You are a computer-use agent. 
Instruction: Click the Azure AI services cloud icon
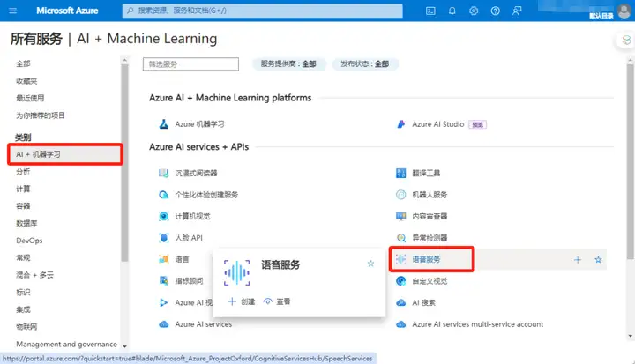(x=164, y=324)
